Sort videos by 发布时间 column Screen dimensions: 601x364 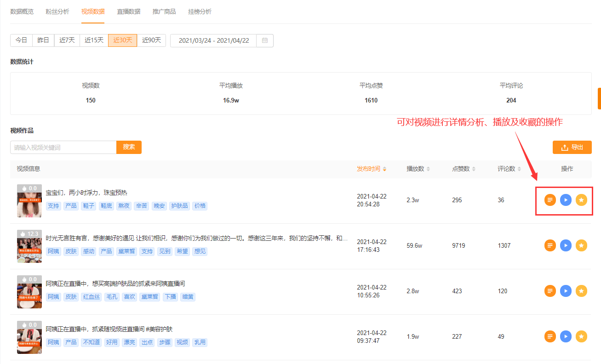[x=372, y=169]
